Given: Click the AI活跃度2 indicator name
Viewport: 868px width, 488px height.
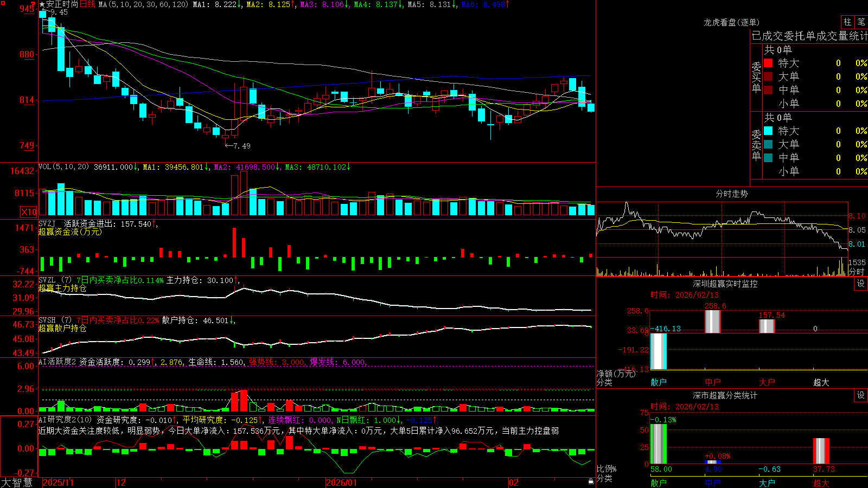Looking at the screenshot, I should click(57, 362).
